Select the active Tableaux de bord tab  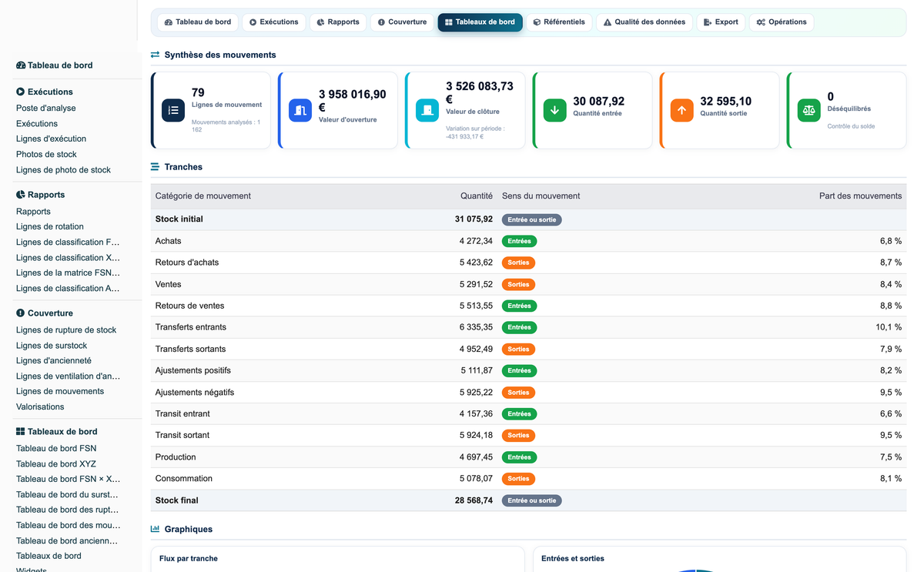pyautogui.click(x=480, y=22)
